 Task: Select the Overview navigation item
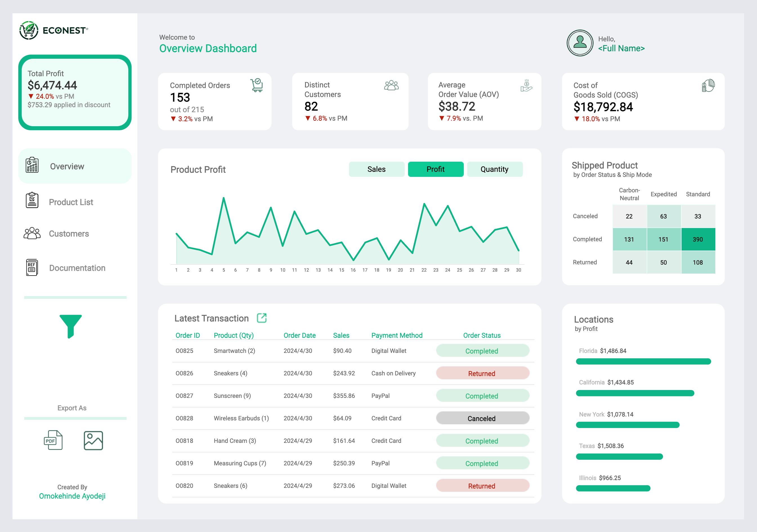coord(67,166)
